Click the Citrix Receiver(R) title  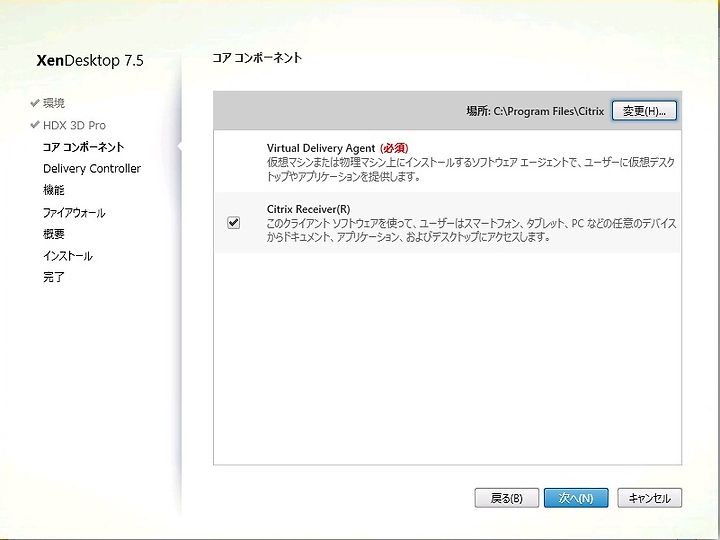point(309,209)
